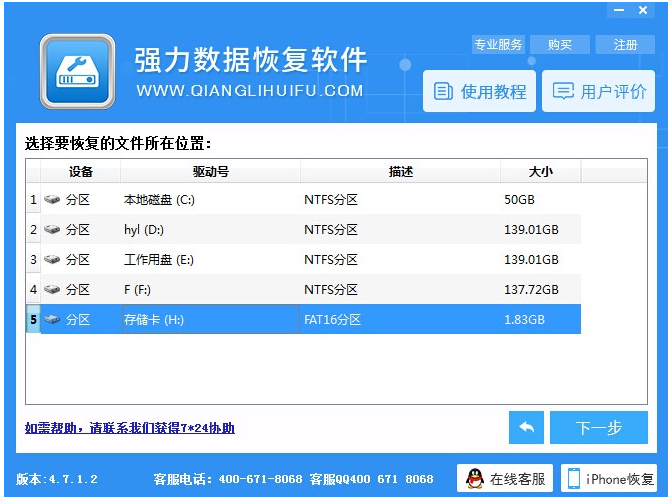
Task: Click the app logo hard drive icon
Action: (x=77, y=71)
